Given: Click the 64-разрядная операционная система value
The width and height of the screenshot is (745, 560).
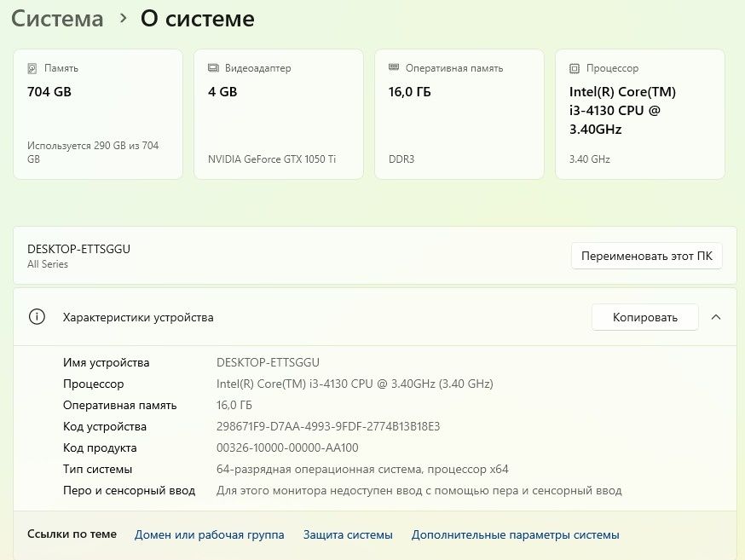Looking at the screenshot, I should [x=362, y=470].
